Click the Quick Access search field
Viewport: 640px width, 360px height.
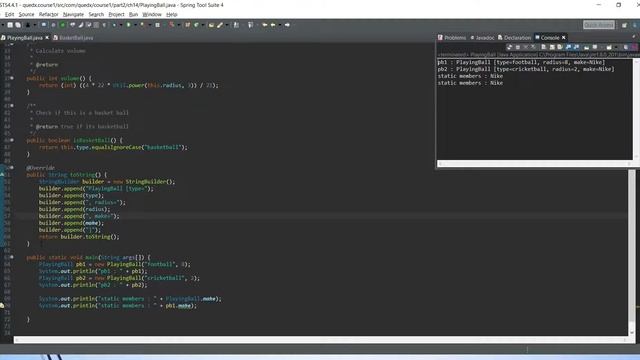coord(599,25)
